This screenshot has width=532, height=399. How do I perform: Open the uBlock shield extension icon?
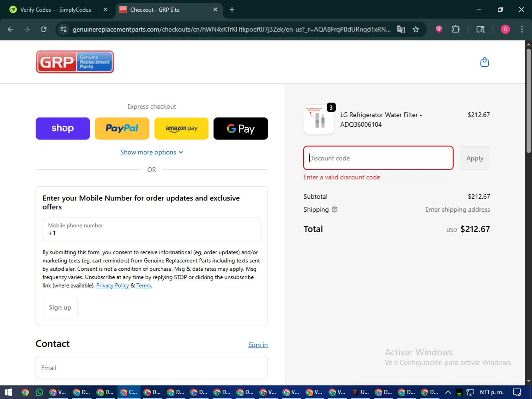439,29
